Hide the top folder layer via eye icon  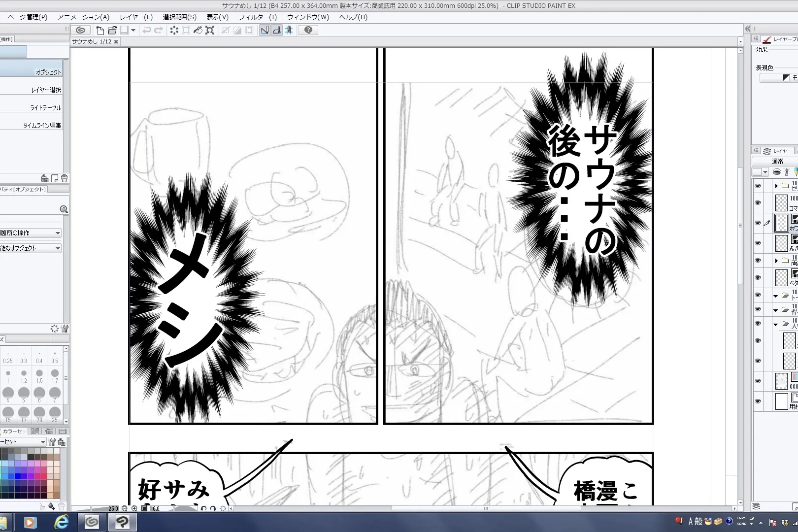tap(758, 186)
